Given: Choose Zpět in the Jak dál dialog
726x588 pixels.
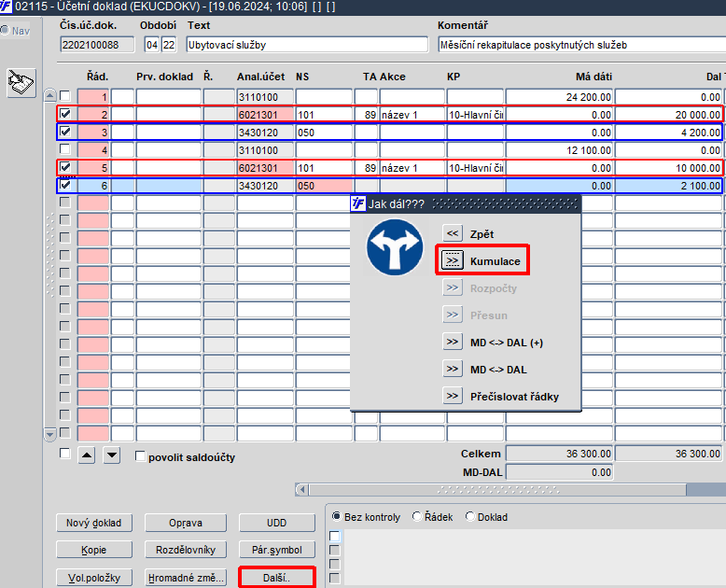Looking at the screenshot, I should point(482,234).
